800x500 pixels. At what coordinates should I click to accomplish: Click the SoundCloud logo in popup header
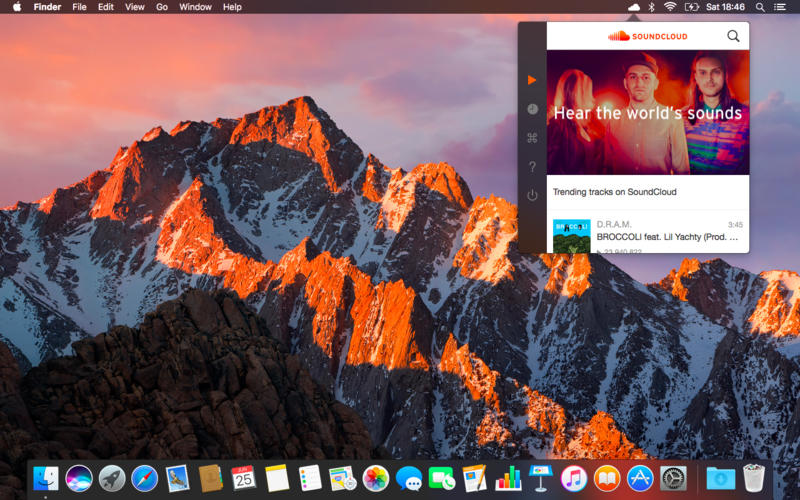coord(647,36)
